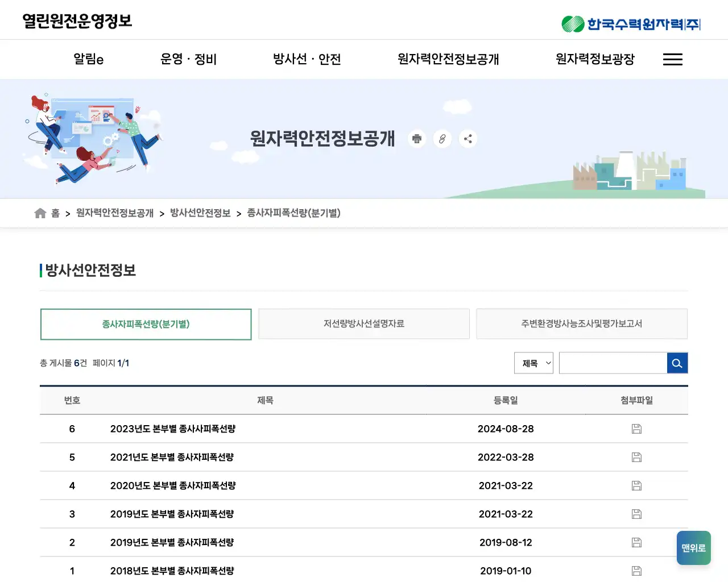Open the 원자력정보광장 menu
This screenshot has height=582, width=728.
point(595,59)
